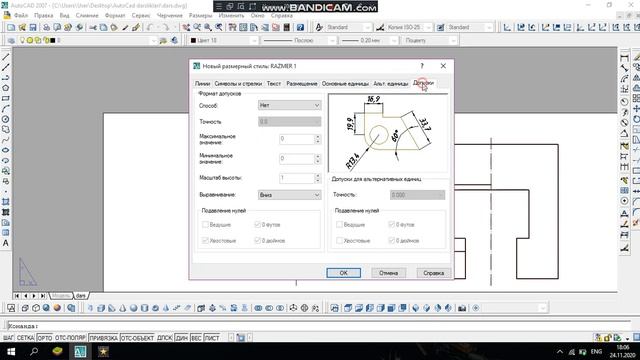Screen dimensions: 640x360
Task: Toggle ВЕС lineweight display
Action: pyautogui.click(x=196, y=338)
